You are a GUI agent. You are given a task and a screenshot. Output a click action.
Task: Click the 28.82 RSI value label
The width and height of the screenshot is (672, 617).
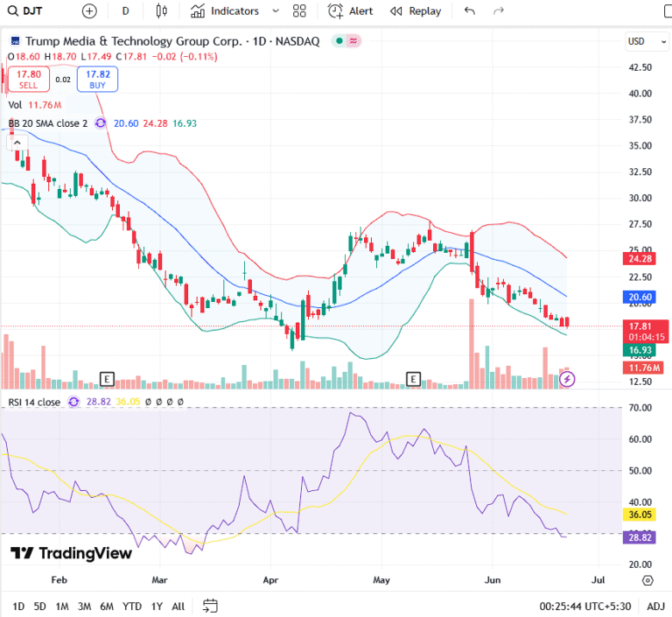[x=640, y=537]
